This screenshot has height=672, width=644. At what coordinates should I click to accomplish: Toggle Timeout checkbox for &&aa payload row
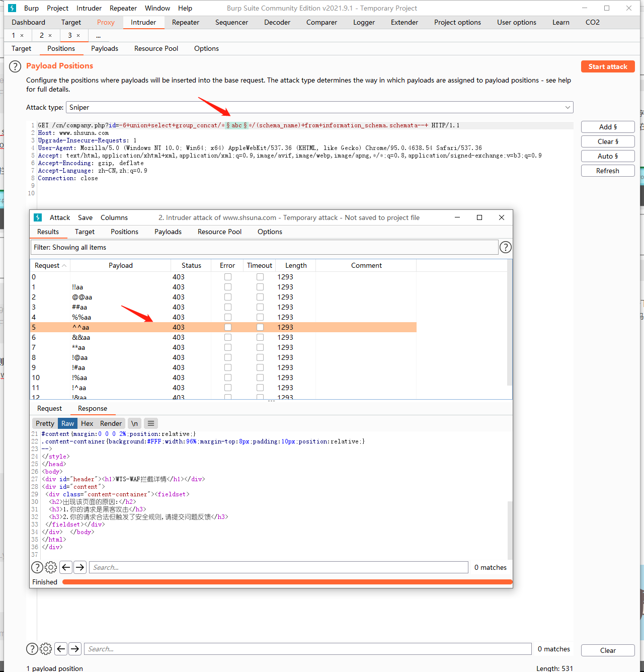pos(260,337)
